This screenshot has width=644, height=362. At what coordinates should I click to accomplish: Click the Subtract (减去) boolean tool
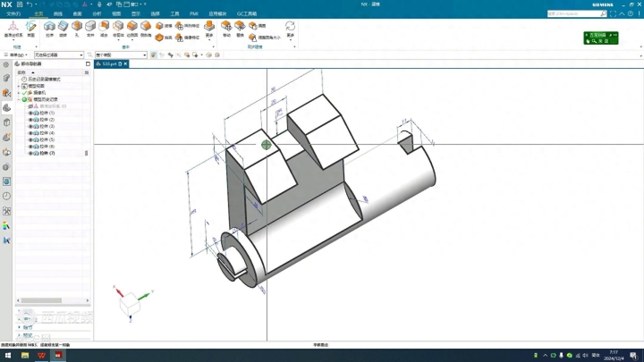pyautogui.click(x=104, y=29)
